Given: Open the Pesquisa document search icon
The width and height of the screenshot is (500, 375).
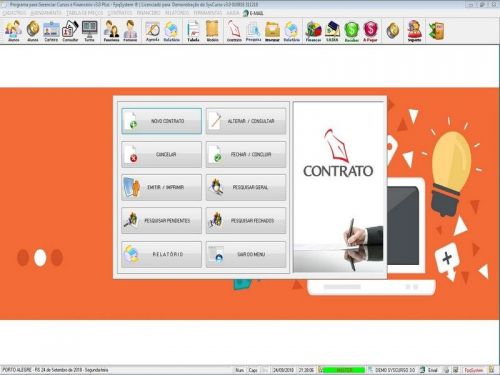Looking at the screenshot, I should (253, 31).
